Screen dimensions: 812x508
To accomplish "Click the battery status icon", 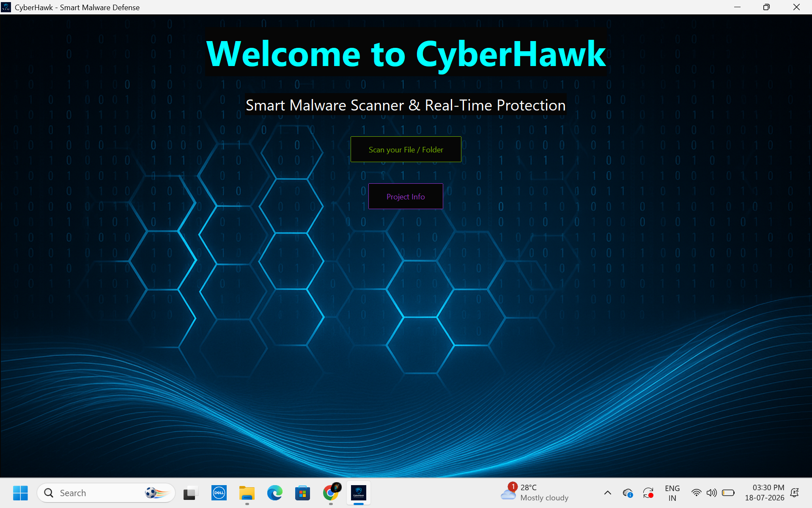I will 728,493.
